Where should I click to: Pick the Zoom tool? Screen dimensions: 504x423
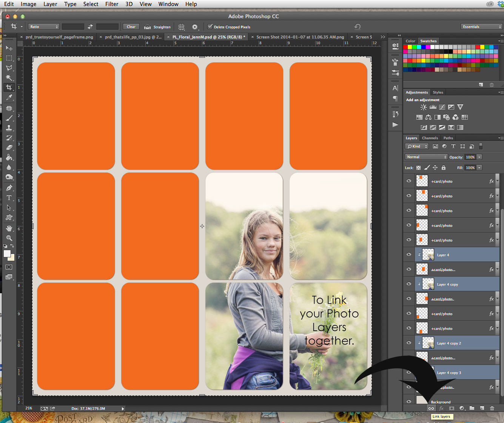click(9, 238)
